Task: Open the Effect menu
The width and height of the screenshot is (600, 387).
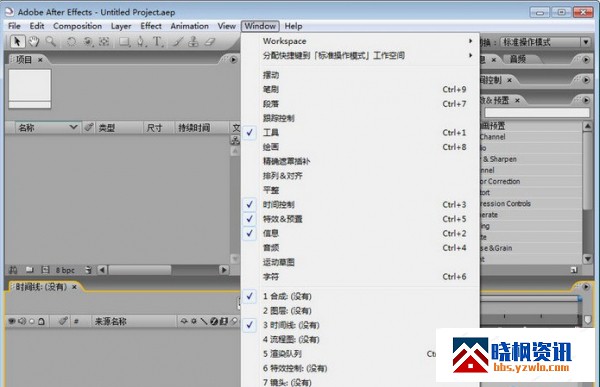Action: [151, 26]
